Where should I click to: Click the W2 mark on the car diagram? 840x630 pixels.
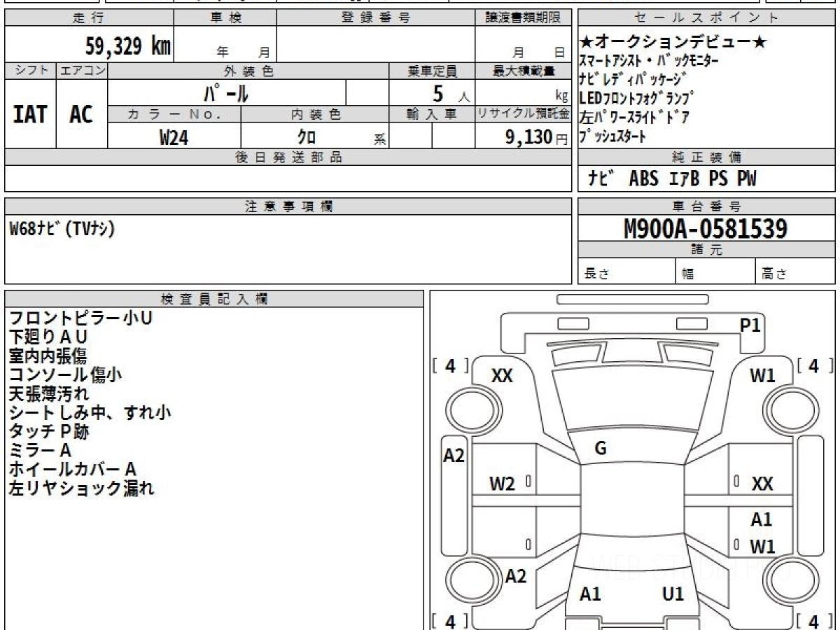click(502, 484)
